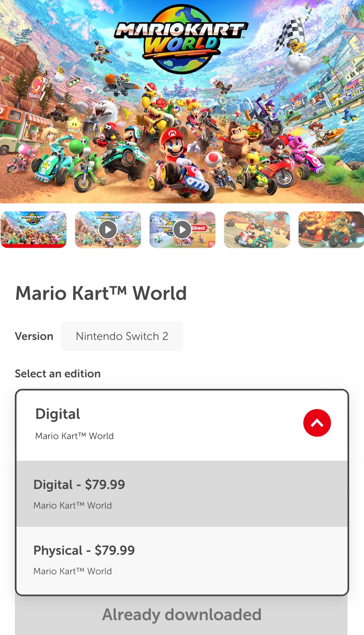Choose the Nintendo Switch 2 version
The image size is (364, 635).
click(x=122, y=336)
